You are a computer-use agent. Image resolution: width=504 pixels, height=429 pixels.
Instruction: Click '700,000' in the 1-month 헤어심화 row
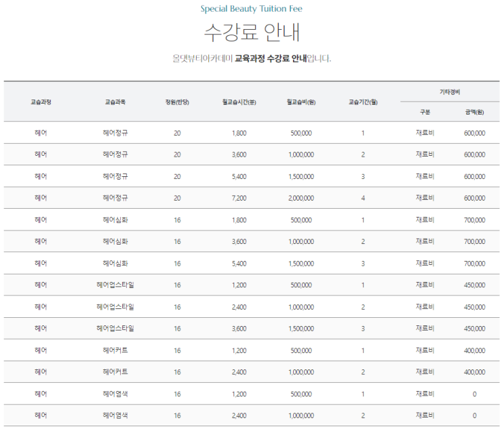[x=474, y=220]
